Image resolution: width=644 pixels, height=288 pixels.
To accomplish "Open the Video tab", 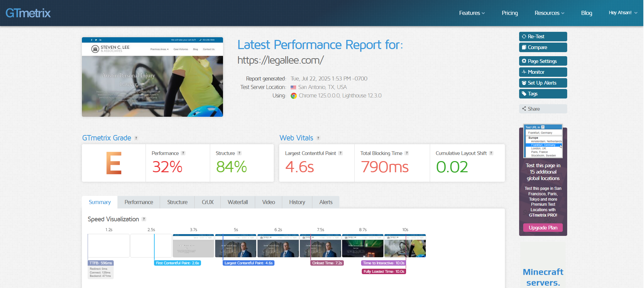I will coord(268,202).
